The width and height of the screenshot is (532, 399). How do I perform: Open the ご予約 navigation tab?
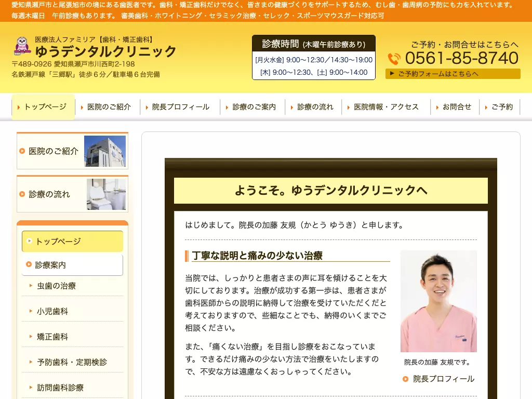[500, 107]
